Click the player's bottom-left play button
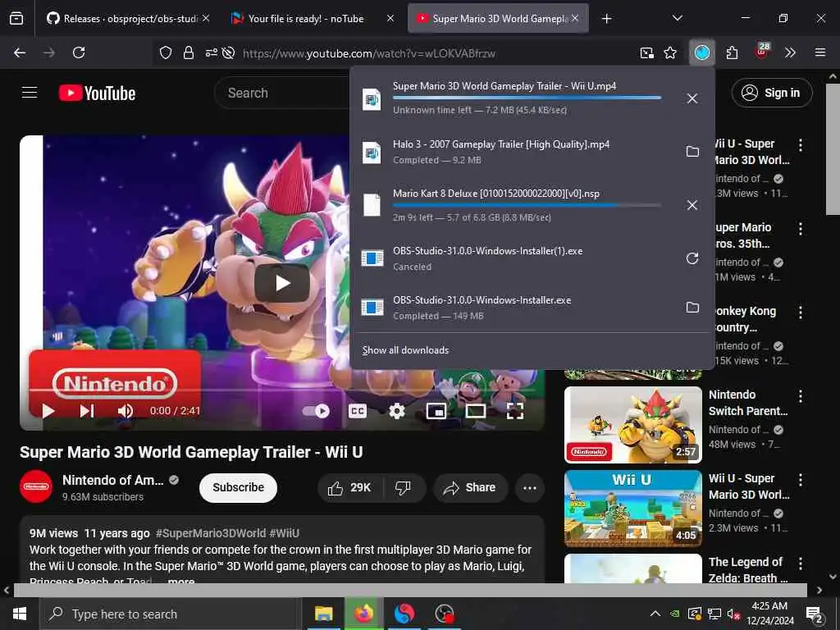 point(48,411)
